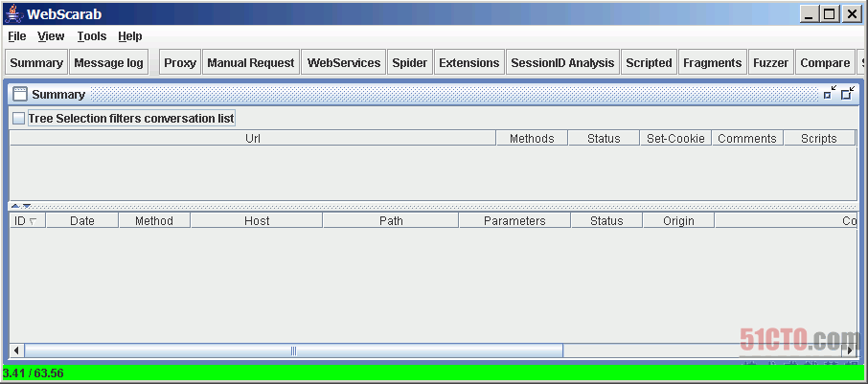The width and height of the screenshot is (868, 384).
Task: Click the green memory usage status bar
Action: pyautogui.click(x=433, y=373)
